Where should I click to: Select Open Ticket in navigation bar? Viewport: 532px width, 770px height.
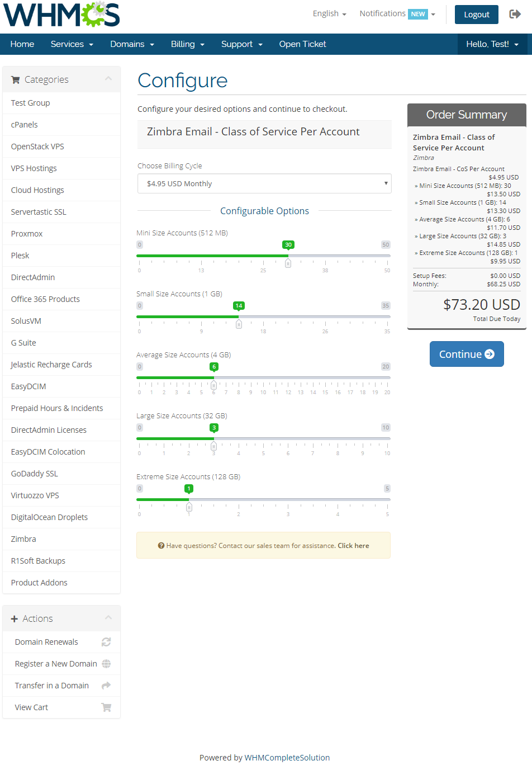pyautogui.click(x=302, y=44)
